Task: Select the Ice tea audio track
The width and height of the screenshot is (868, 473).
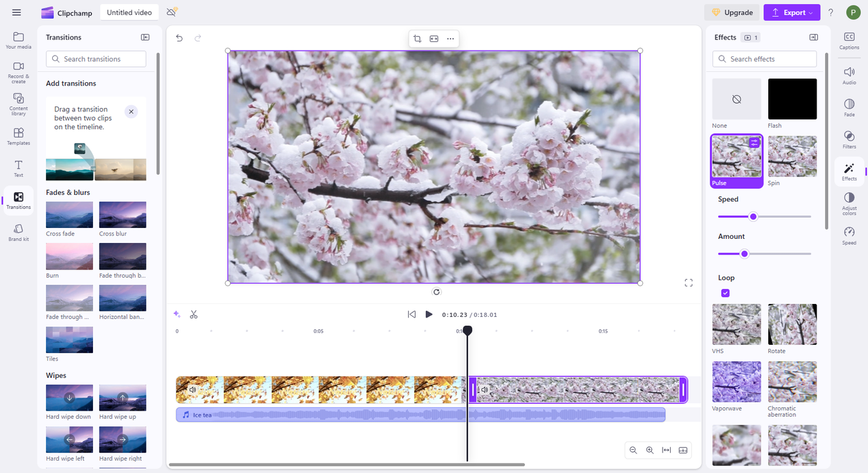Action: click(420, 415)
